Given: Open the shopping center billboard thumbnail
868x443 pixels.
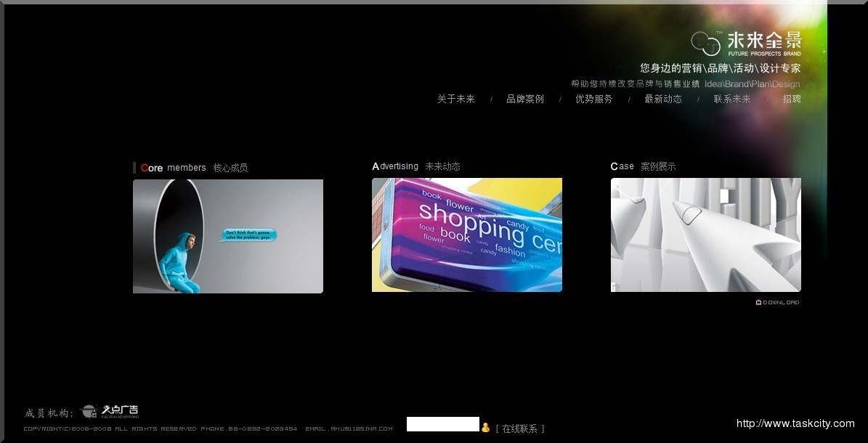Looking at the screenshot, I should tap(466, 235).
